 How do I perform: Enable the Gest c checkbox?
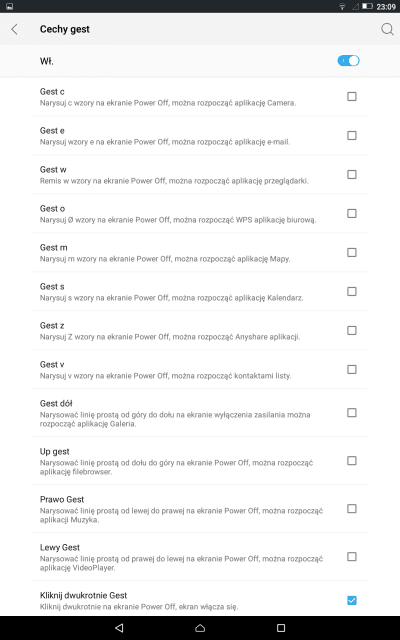[x=351, y=96]
